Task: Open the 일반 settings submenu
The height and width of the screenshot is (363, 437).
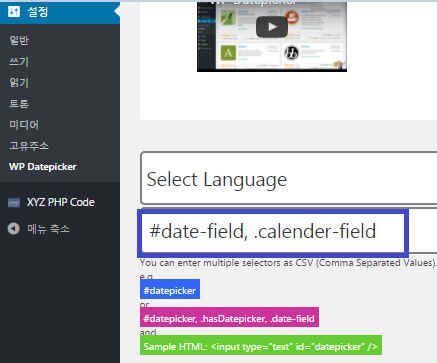Action: [19, 40]
